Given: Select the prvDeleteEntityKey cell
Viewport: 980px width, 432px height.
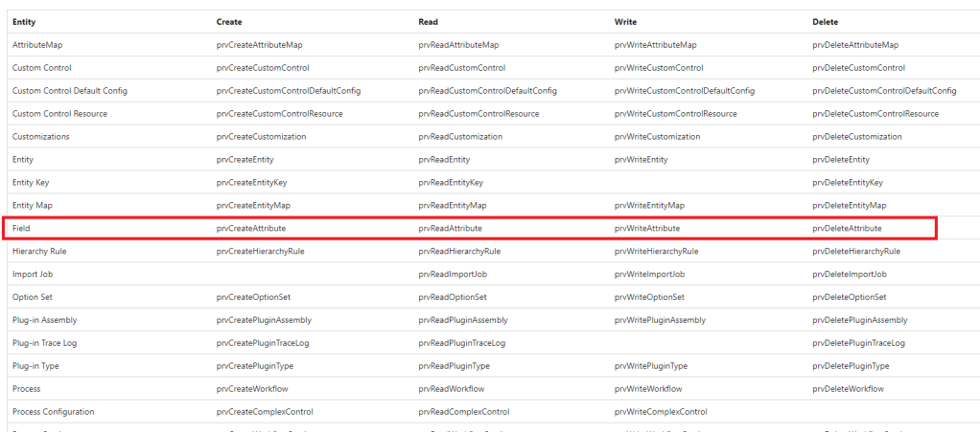Looking at the screenshot, I should pos(847,182).
